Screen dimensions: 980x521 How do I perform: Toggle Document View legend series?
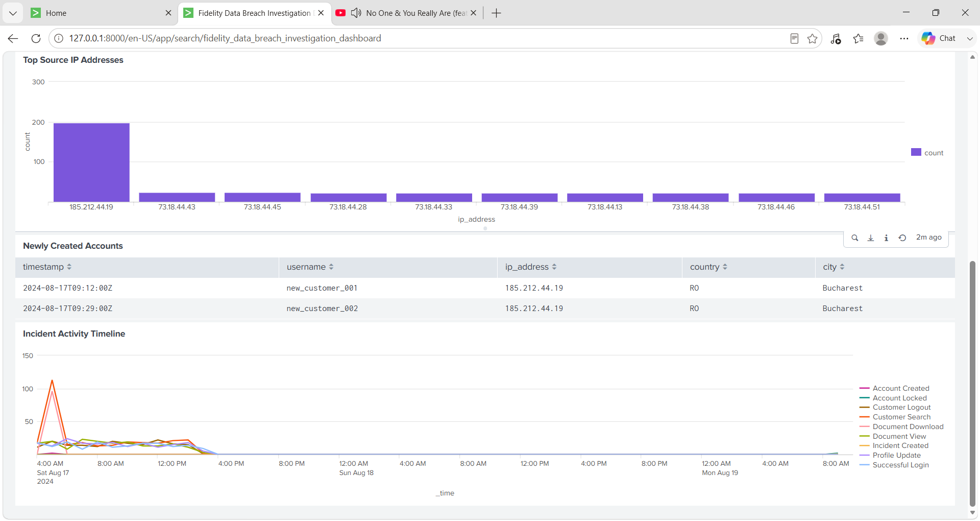[893, 437]
